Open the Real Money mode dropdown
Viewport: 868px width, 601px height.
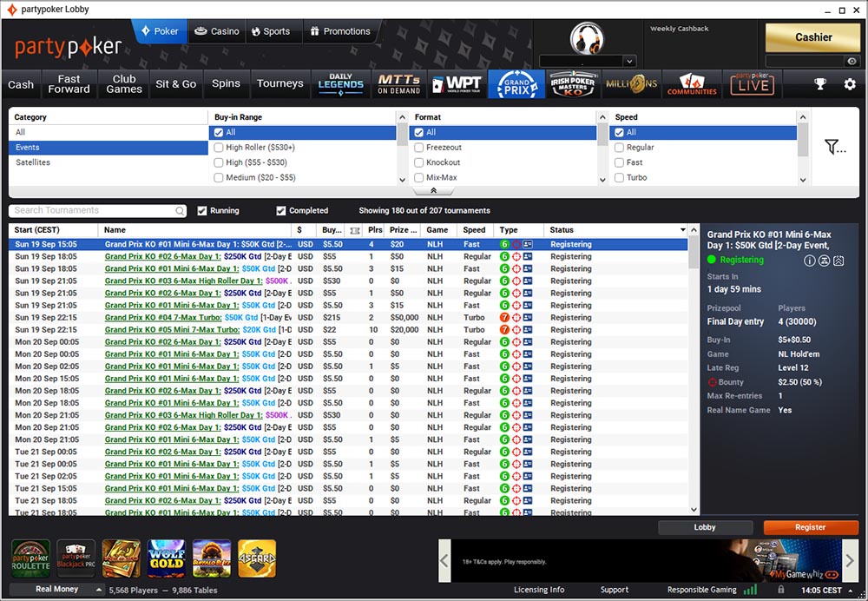pyautogui.click(x=57, y=590)
